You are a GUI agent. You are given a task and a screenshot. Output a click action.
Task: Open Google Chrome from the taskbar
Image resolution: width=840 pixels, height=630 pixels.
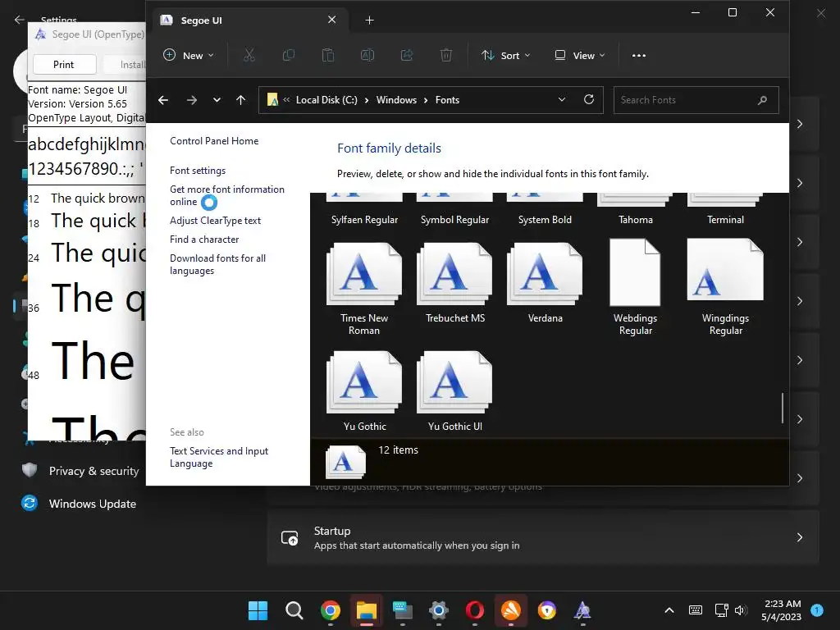(331, 610)
